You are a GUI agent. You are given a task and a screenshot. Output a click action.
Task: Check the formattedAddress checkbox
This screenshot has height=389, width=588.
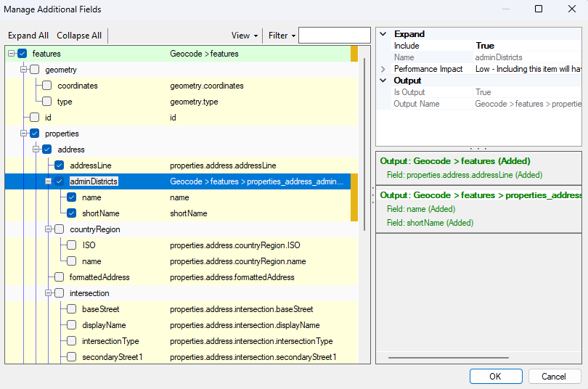pyautogui.click(x=60, y=277)
